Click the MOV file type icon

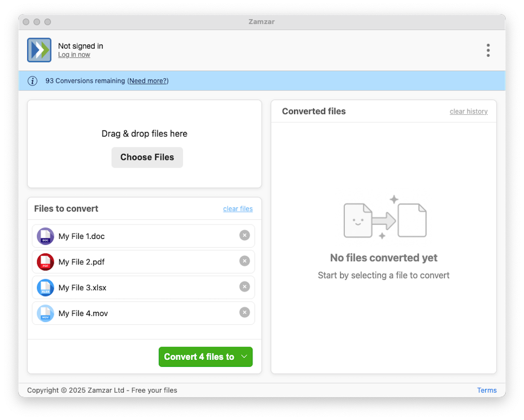(46, 313)
